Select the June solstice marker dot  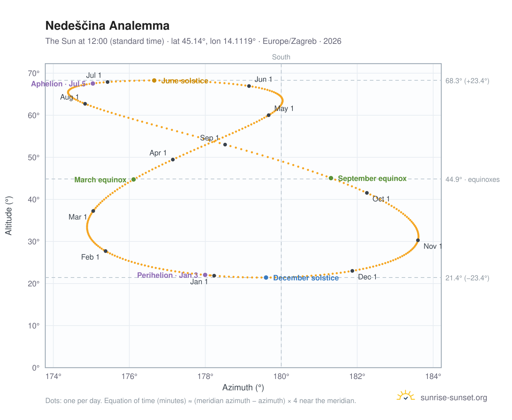[x=154, y=81]
